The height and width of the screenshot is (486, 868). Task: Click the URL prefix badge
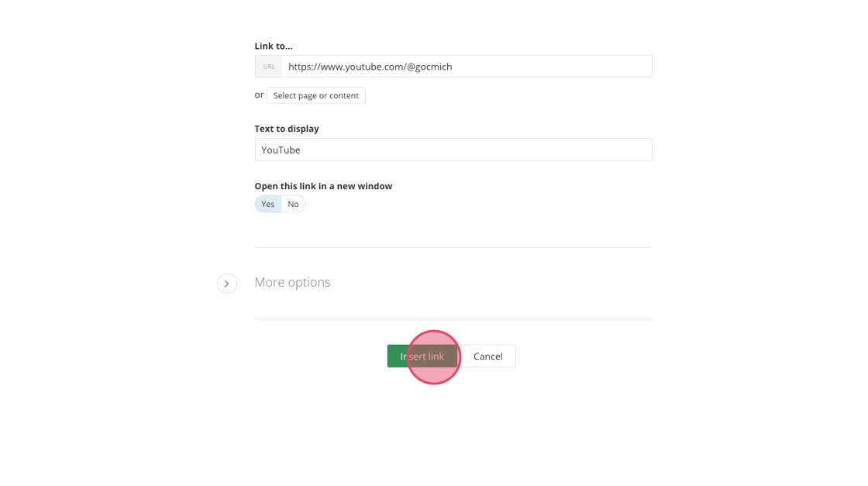pos(269,67)
